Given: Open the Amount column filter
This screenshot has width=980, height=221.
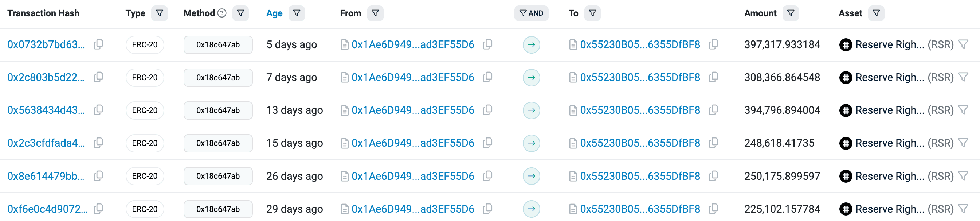Looking at the screenshot, I should (x=790, y=13).
